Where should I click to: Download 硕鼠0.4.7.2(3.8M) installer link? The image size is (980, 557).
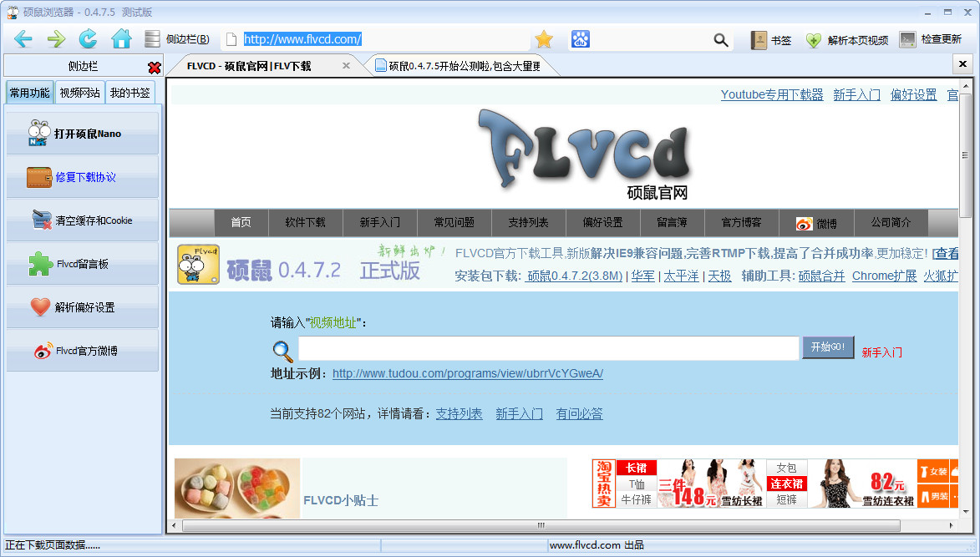tap(574, 276)
